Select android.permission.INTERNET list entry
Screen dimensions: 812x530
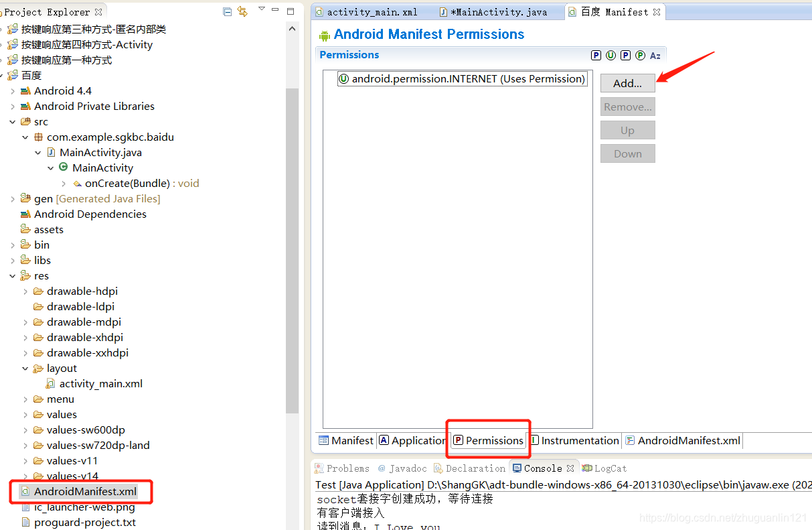[462, 79]
